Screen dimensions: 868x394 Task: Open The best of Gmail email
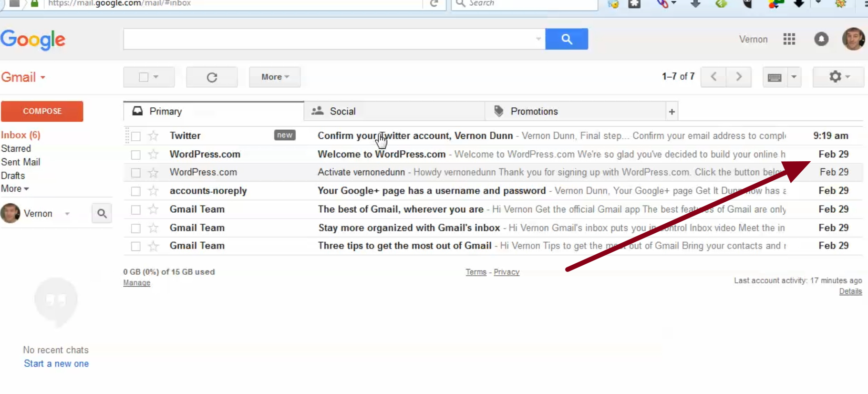pos(493,209)
